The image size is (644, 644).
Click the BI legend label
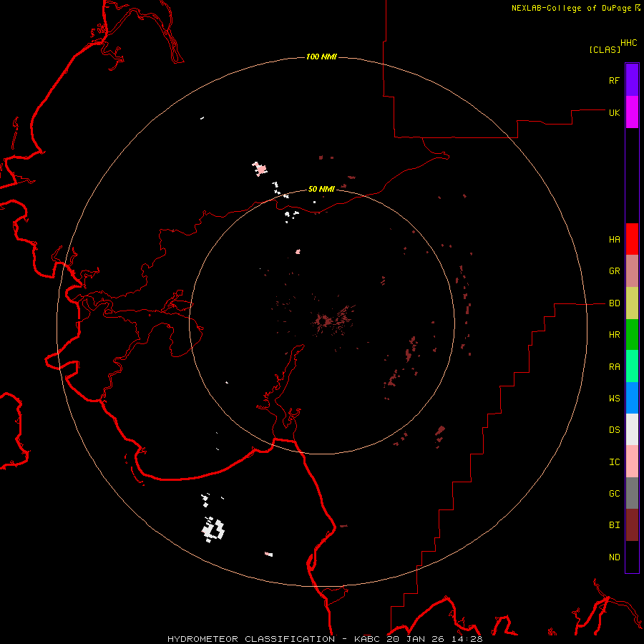pos(614,525)
